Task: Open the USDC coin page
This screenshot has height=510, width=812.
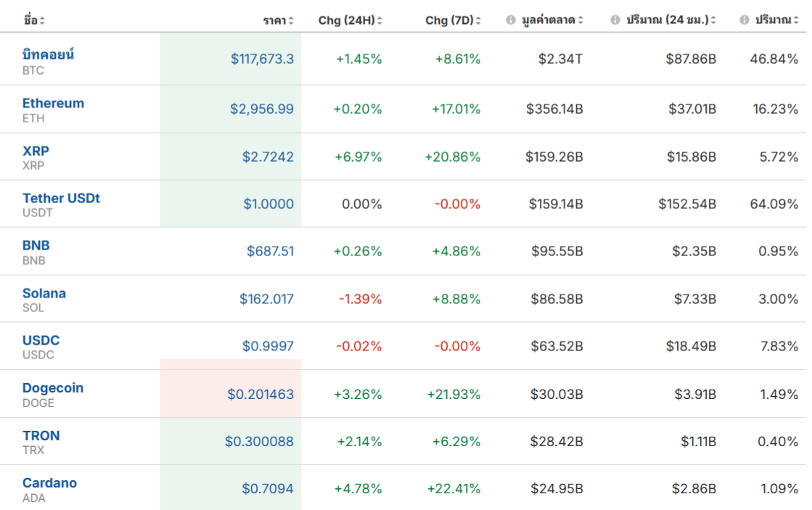Action: click(41, 340)
